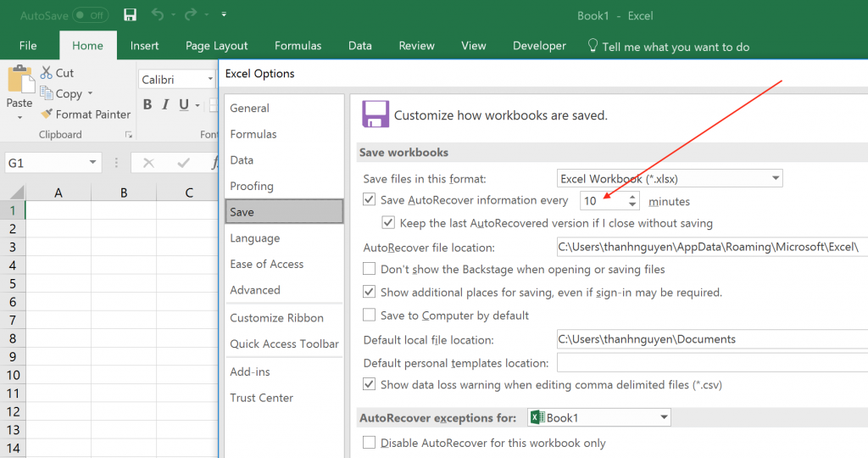The image size is (868, 458).
Task: Open the Underline style dropdown arrow
Action: [197, 104]
